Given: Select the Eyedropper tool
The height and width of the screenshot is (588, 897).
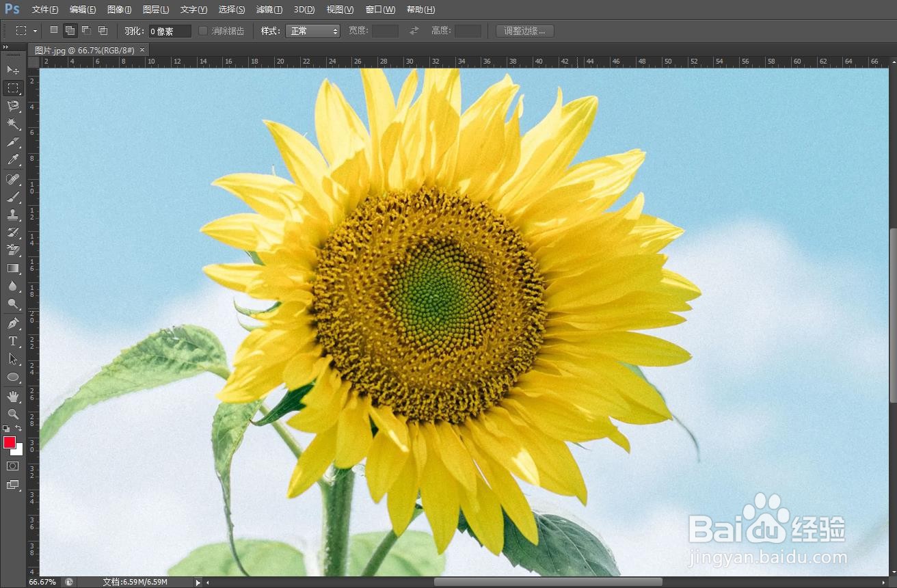Looking at the screenshot, I should pyautogui.click(x=13, y=160).
